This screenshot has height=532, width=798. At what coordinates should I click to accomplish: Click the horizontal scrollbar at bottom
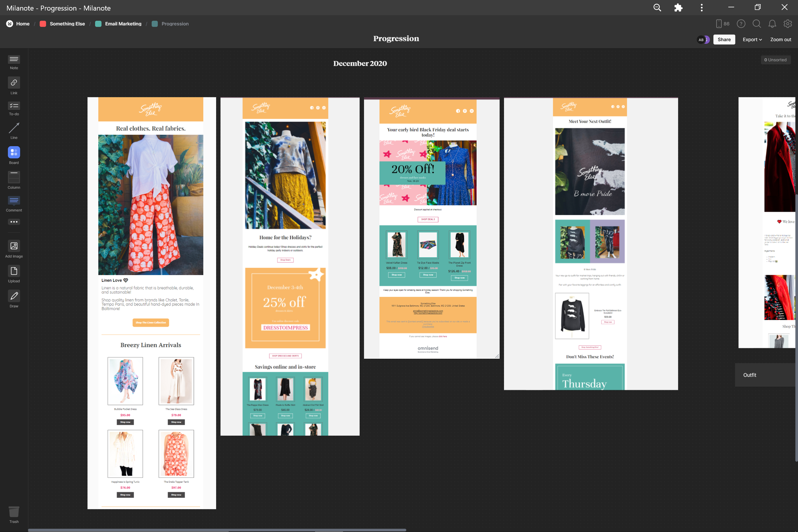point(217,530)
